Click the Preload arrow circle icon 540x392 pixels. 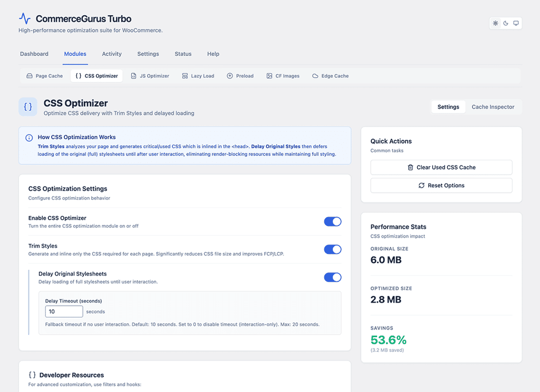tap(230, 76)
